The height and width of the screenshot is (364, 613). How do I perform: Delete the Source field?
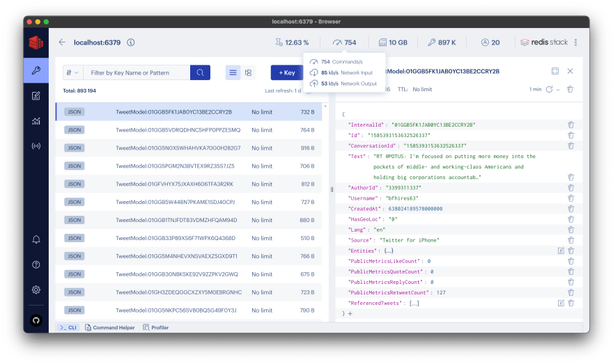pyautogui.click(x=571, y=240)
